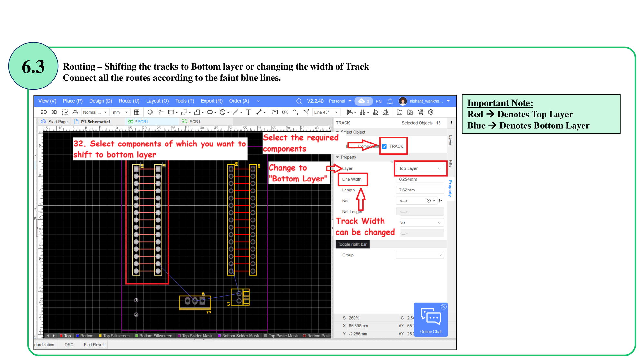Click the pick net cursor icon

(x=440, y=201)
